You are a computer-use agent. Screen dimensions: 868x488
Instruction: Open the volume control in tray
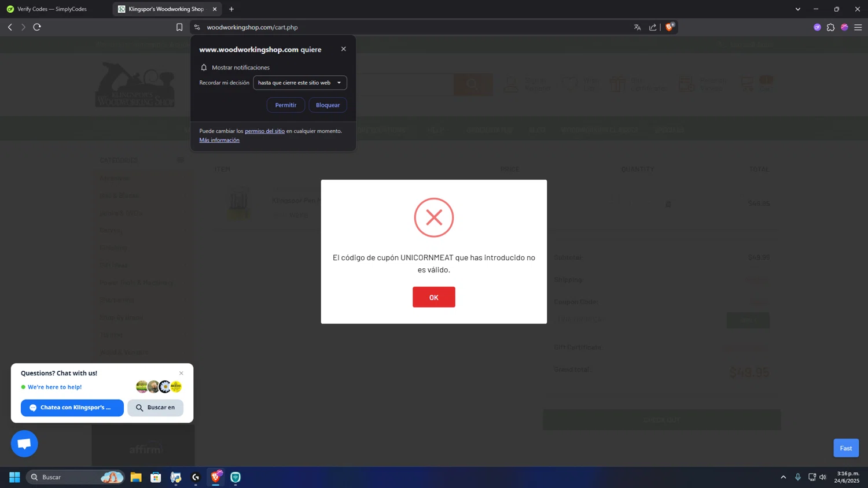pyautogui.click(x=823, y=477)
